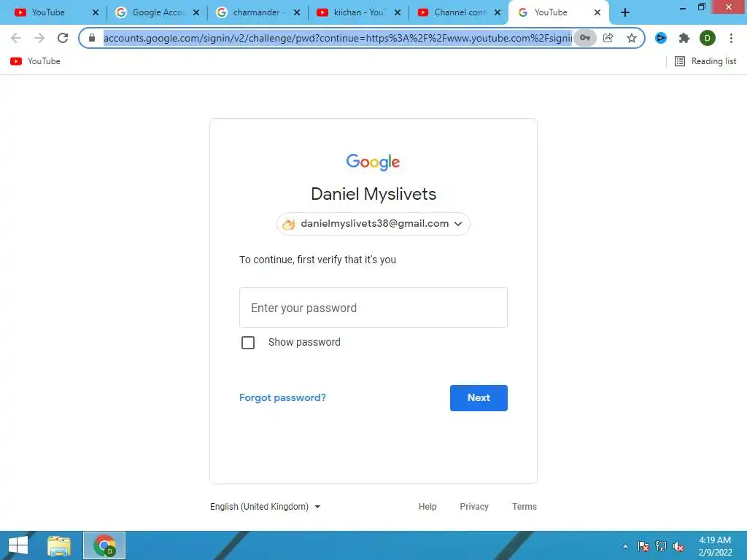Click the muted volume tray icon
Viewport: 747px width, 560px height.
pyautogui.click(x=678, y=546)
